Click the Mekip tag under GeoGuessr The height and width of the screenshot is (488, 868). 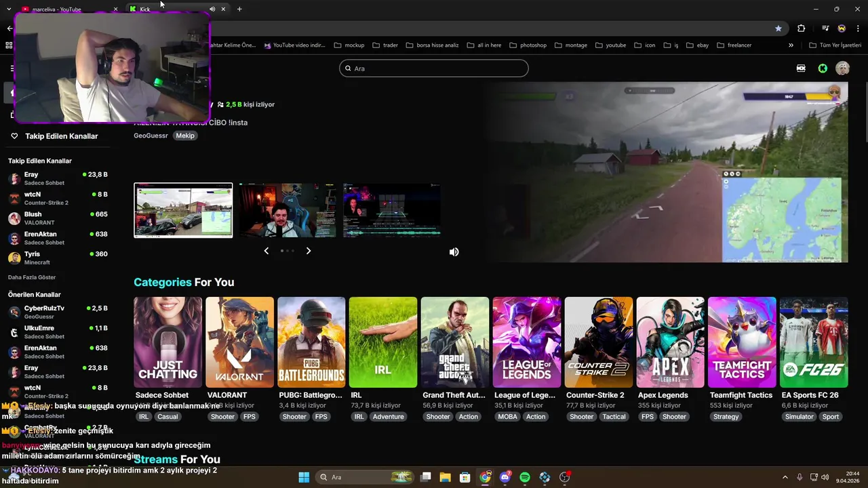[x=185, y=136]
